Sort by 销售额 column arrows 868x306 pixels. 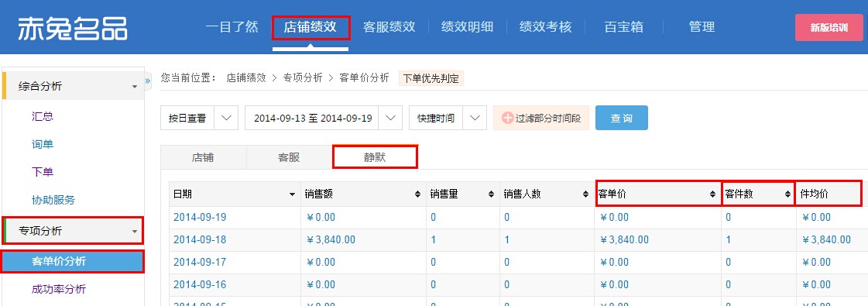(418, 194)
